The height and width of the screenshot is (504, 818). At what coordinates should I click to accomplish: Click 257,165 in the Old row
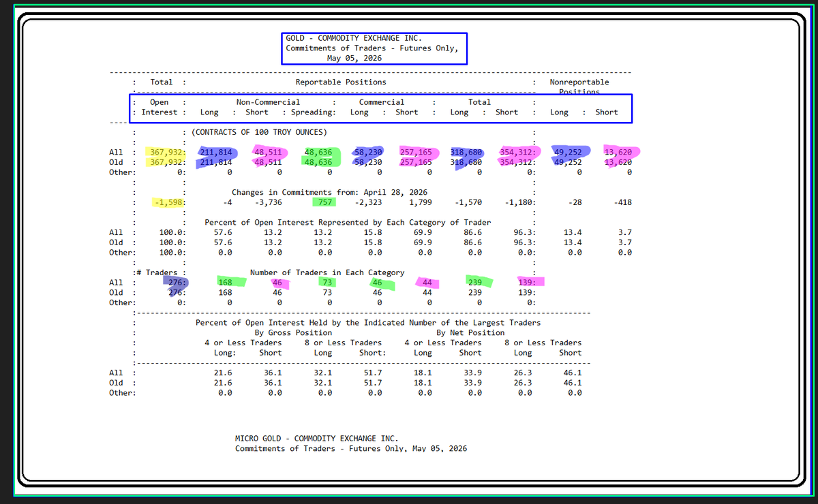point(416,162)
